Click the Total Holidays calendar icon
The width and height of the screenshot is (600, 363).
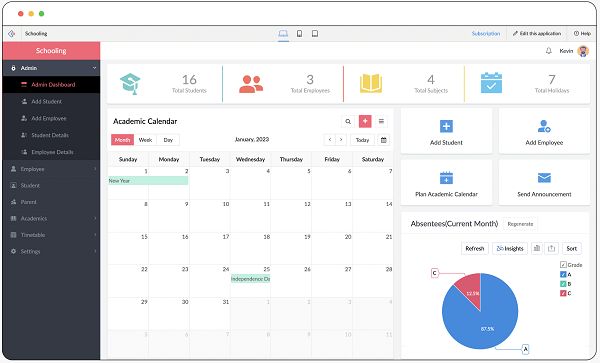click(x=491, y=83)
